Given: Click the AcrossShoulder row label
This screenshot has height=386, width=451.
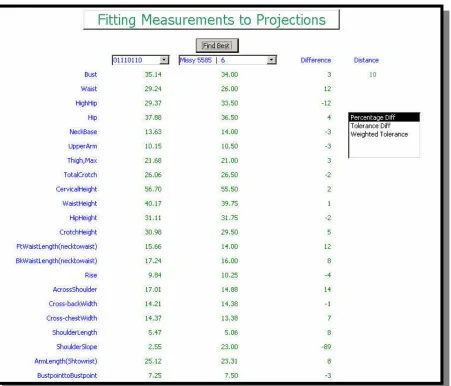Looking at the screenshot, I should [x=75, y=289].
